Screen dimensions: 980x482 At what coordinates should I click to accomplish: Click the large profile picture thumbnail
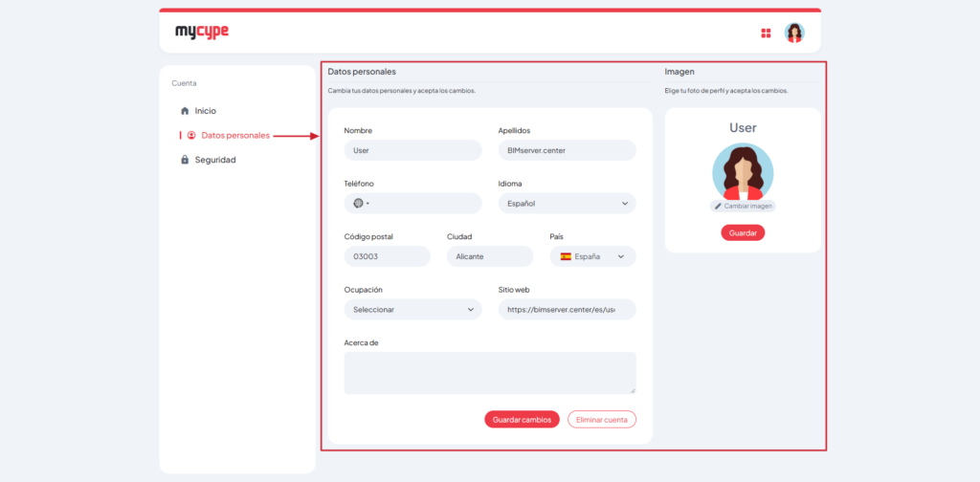(743, 173)
